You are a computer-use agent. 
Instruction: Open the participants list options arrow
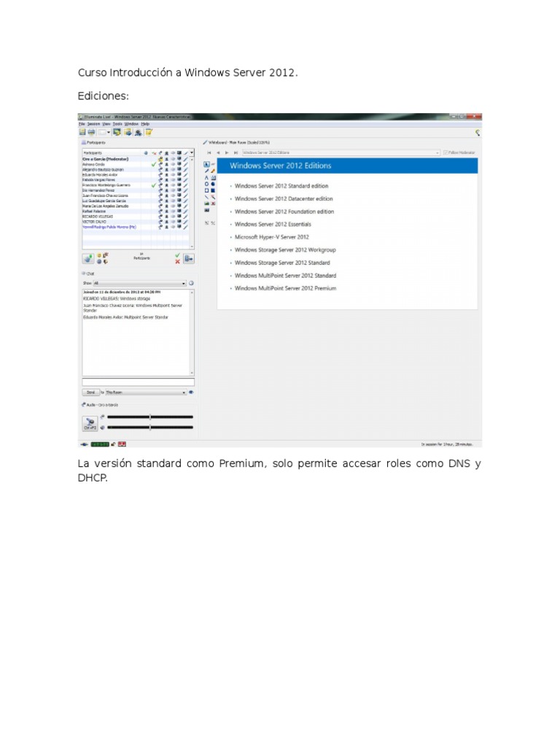click(192, 153)
